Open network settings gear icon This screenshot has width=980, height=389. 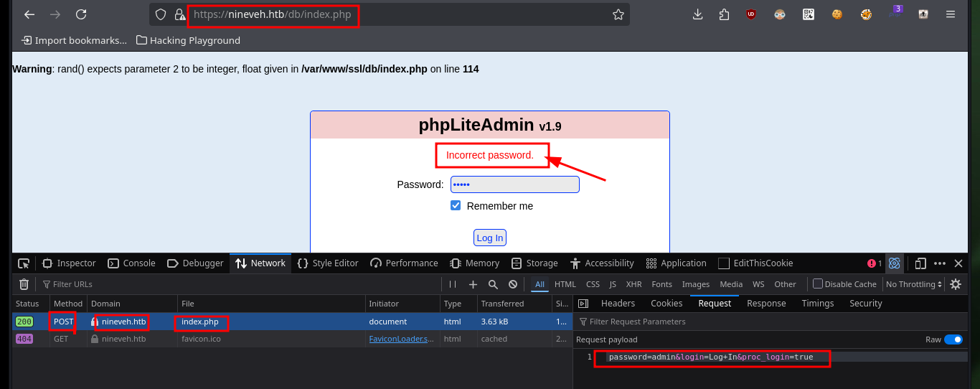pyautogui.click(x=956, y=284)
